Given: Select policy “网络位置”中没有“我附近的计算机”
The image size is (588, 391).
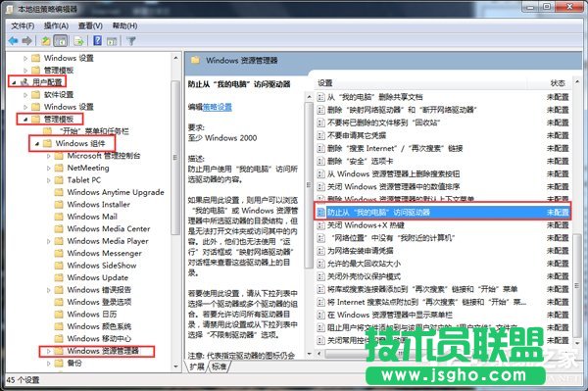Looking at the screenshot, I should [x=393, y=238].
